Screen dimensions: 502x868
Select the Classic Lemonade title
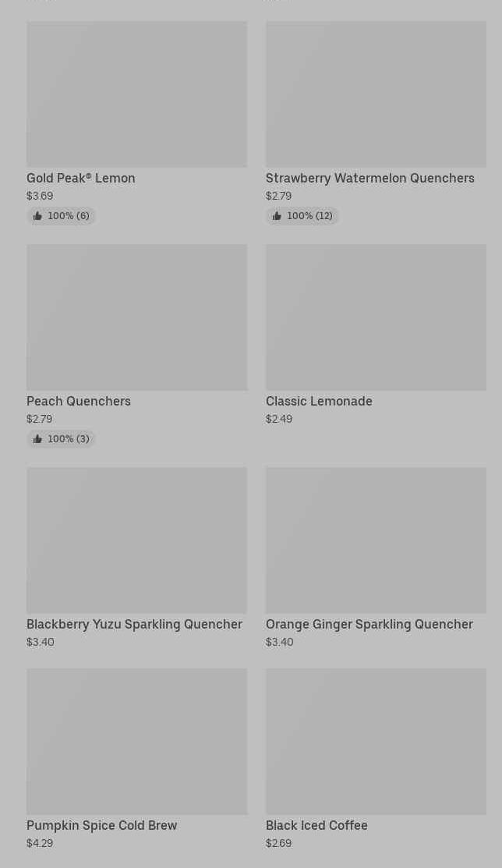319,401
